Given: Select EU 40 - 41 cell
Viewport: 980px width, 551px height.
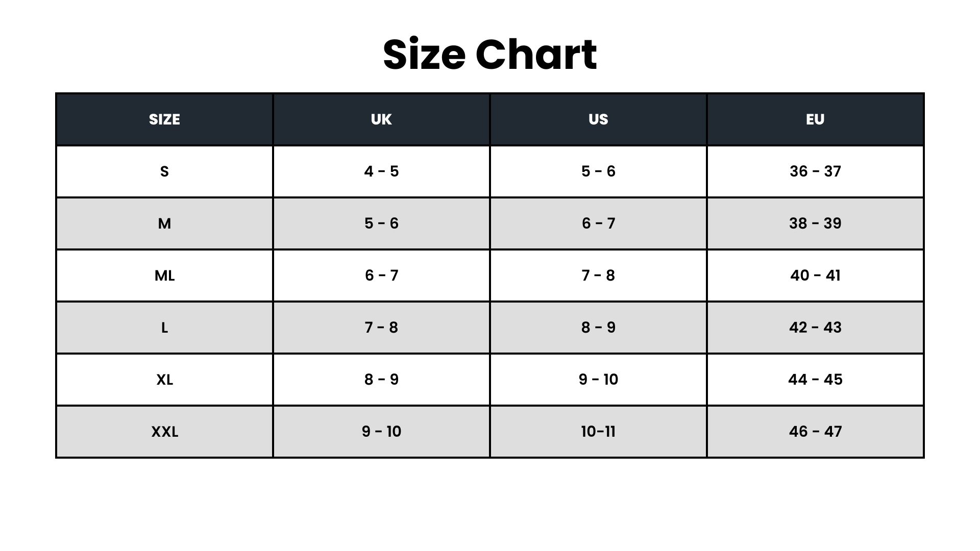Looking at the screenshot, I should point(815,275).
